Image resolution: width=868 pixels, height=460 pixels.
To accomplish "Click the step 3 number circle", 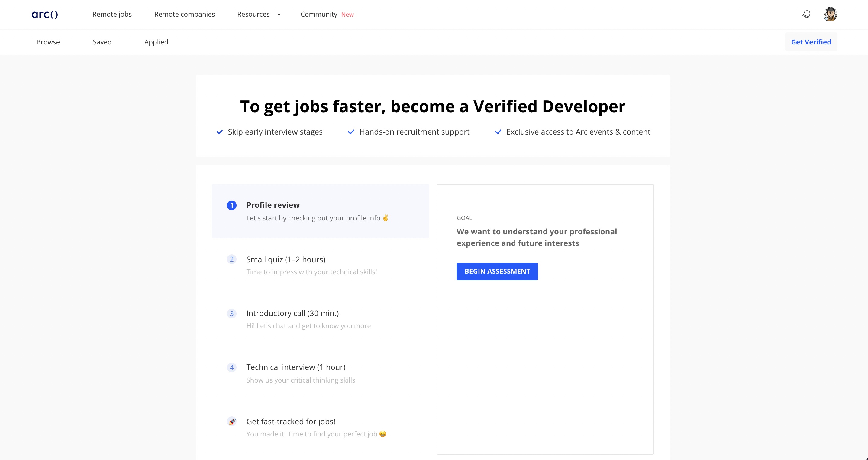I will [231, 314].
